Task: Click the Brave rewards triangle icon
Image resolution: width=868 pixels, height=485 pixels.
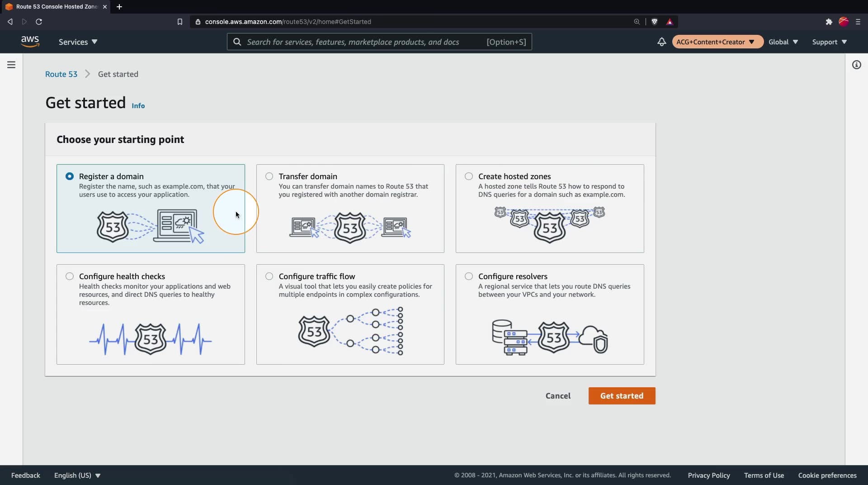Action: (670, 22)
